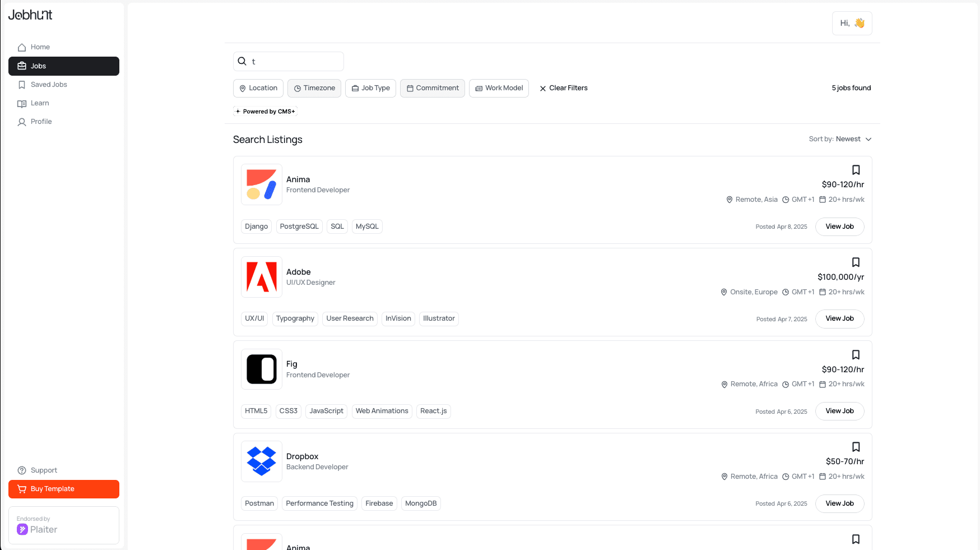Open the Location filter

[258, 88]
